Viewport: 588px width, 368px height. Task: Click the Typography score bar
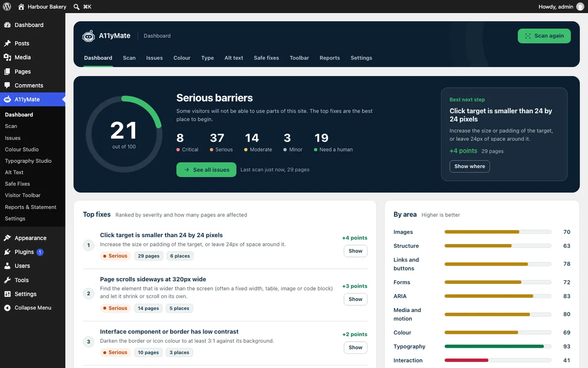498,347
